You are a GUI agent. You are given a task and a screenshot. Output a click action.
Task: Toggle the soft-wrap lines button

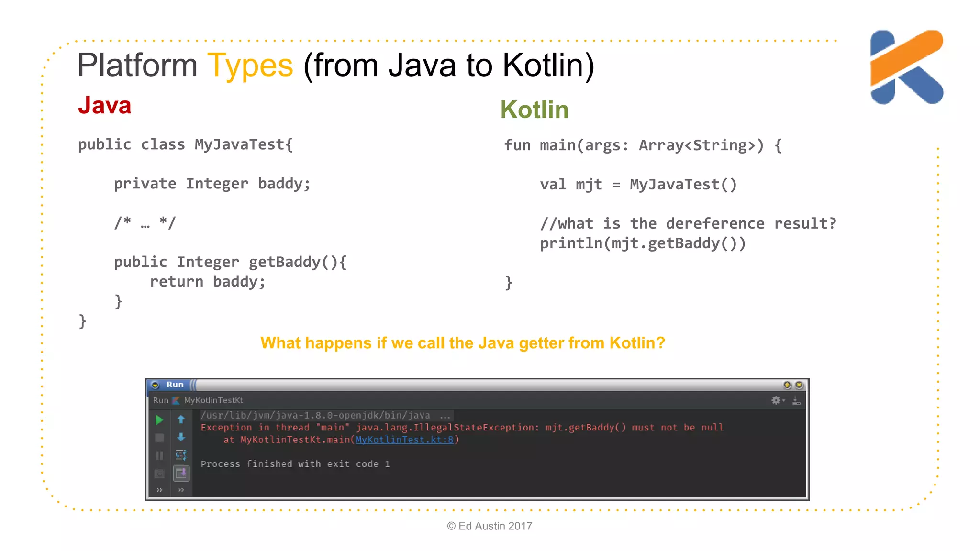pyautogui.click(x=181, y=455)
